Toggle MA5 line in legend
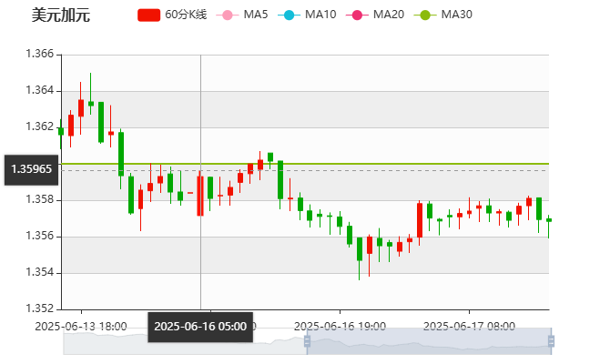The width and height of the screenshot is (610, 364). (242, 15)
